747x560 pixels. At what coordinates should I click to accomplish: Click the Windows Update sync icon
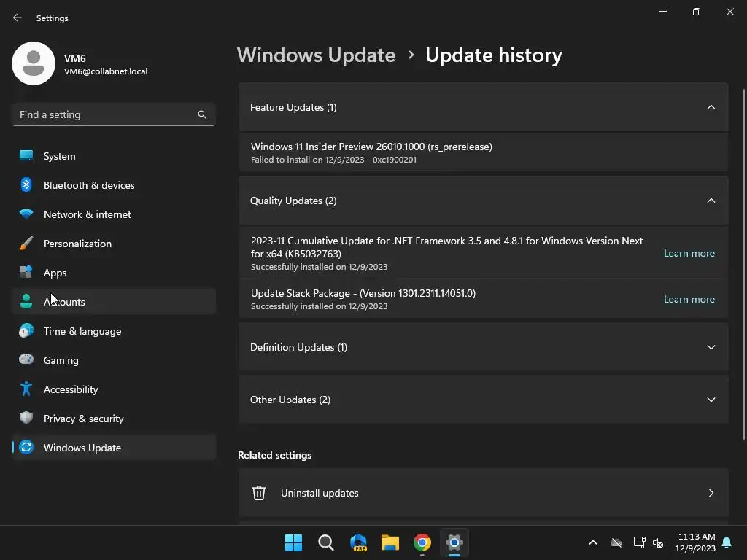26,447
